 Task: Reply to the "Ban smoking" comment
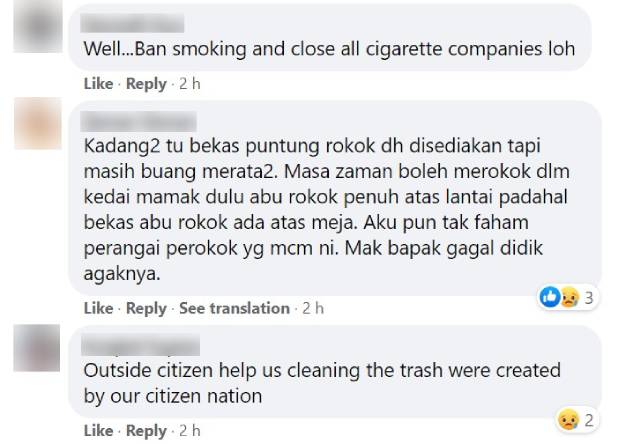click(146, 84)
